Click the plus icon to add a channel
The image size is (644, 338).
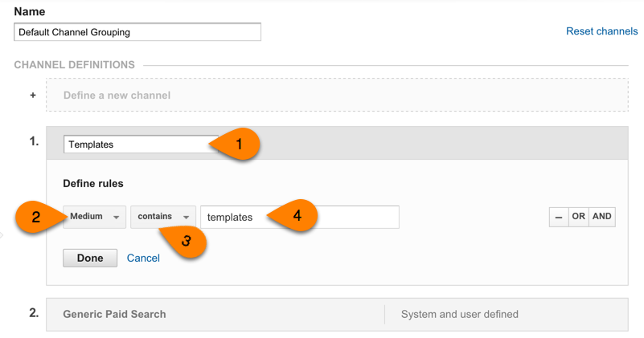[x=33, y=95]
